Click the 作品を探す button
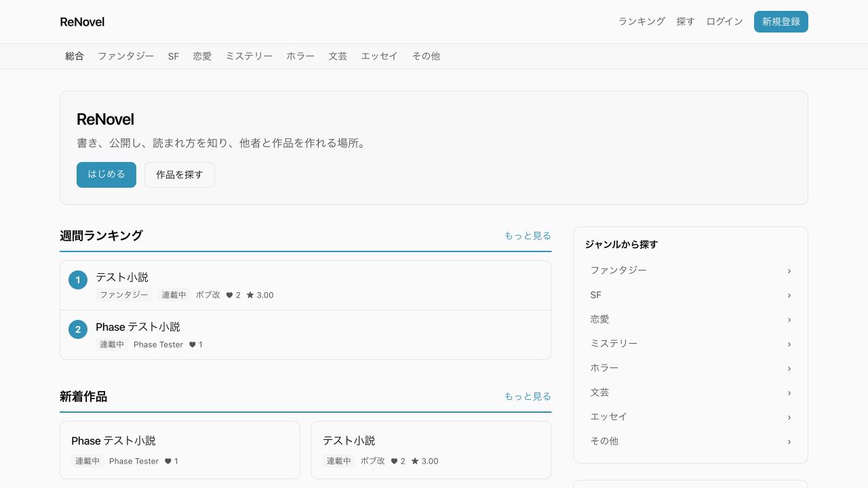The height and width of the screenshot is (488, 868). pos(180,175)
